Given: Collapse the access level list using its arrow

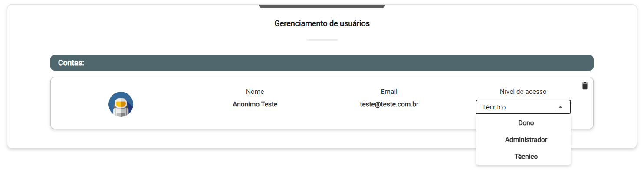Looking at the screenshot, I should click(560, 107).
